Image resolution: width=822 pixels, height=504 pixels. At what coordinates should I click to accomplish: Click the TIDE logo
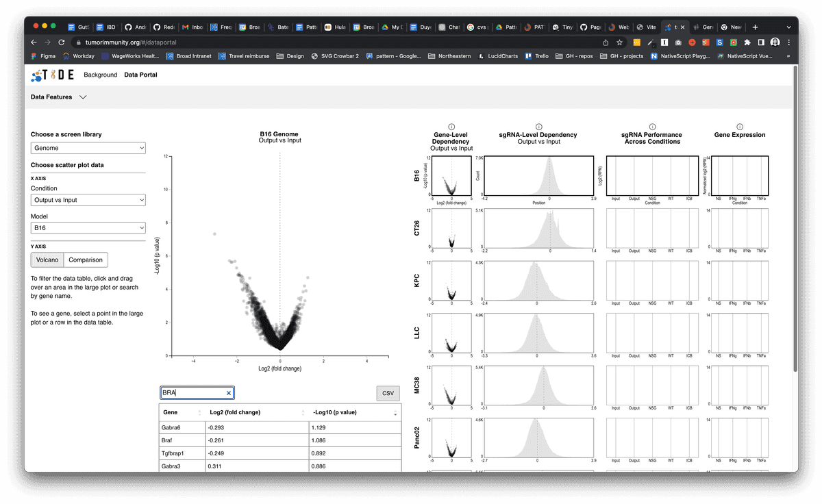click(x=53, y=75)
